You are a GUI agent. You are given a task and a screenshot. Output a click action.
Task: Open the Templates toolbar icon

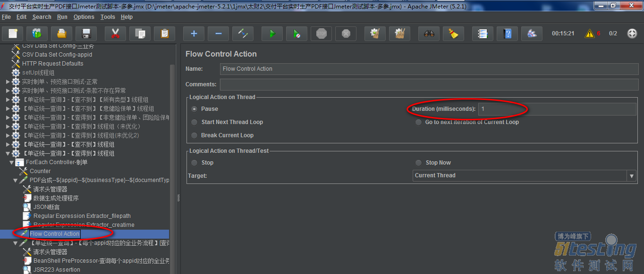click(37, 33)
